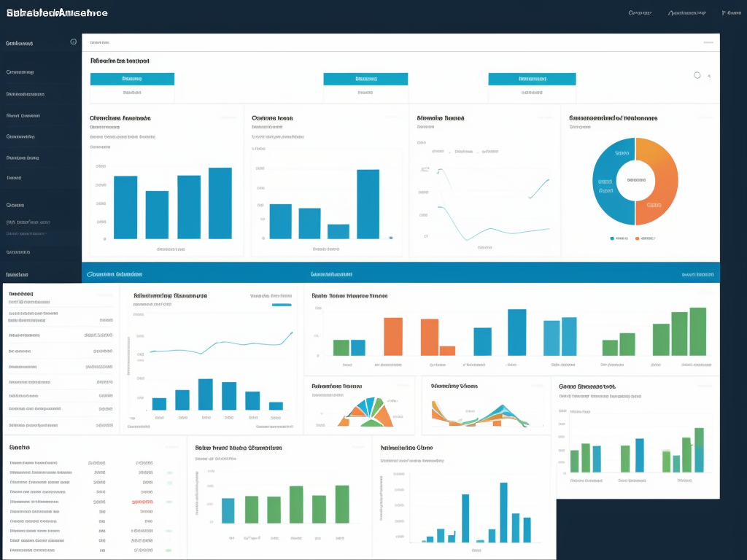Toggle the teal pill in the line chart card header
This screenshot has width=747, height=560.
pyautogui.click(x=282, y=306)
